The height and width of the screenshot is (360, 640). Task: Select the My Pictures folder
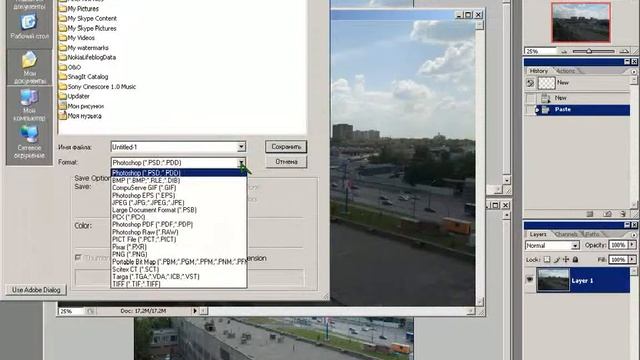pyautogui.click(x=79, y=9)
